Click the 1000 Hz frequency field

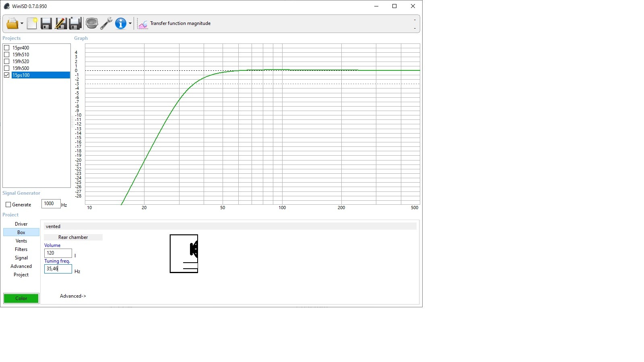pyautogui.click(x=51, y=204)
